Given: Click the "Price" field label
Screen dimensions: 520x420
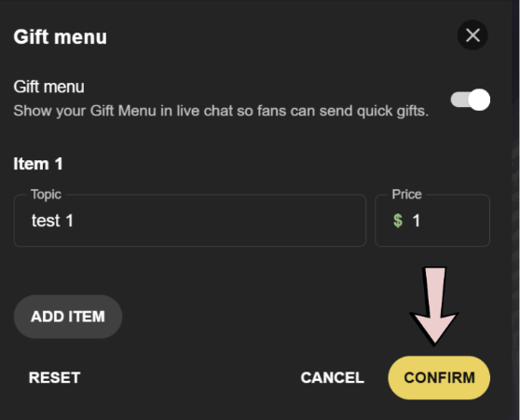Looking at the screenshot, I should coord(406,195).
